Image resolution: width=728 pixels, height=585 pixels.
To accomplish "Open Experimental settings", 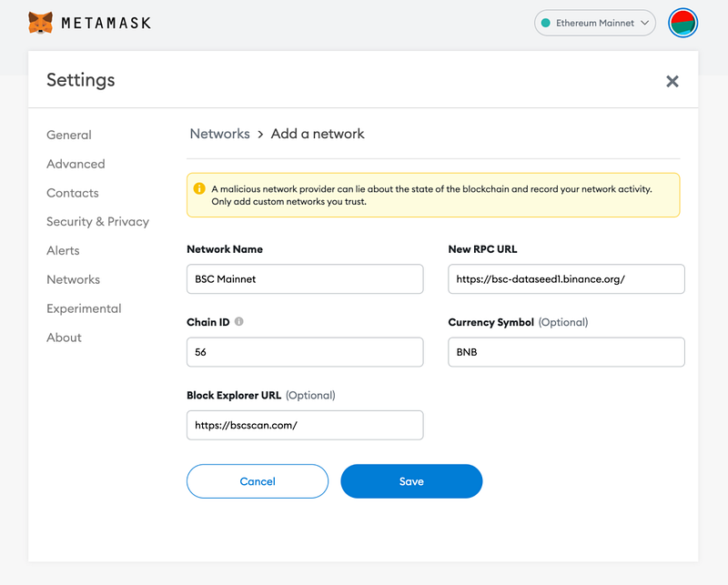I will coord(84,308).
